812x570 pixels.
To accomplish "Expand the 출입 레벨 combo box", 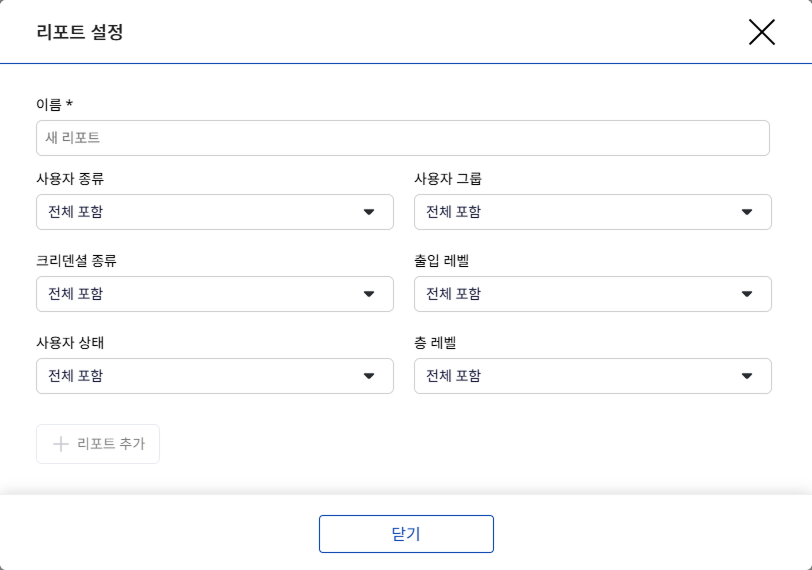I will point(580,294).
